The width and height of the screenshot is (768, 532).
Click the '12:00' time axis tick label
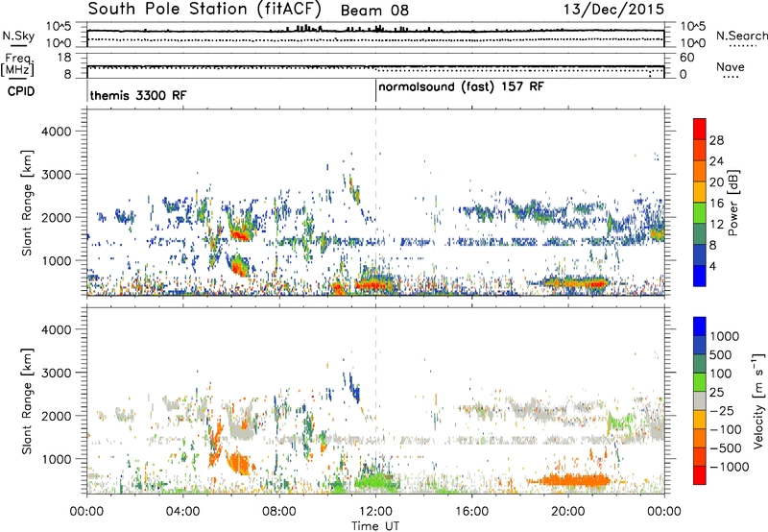click(x=375, y=512)
